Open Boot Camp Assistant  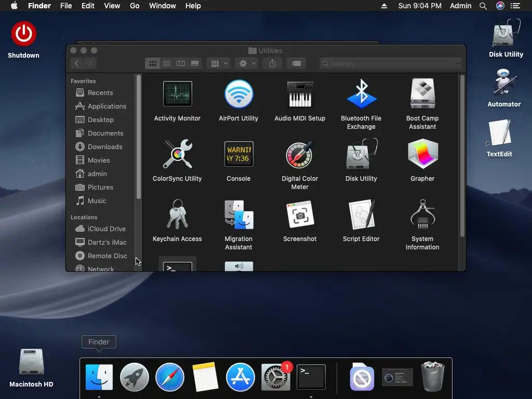coord(422,94)
